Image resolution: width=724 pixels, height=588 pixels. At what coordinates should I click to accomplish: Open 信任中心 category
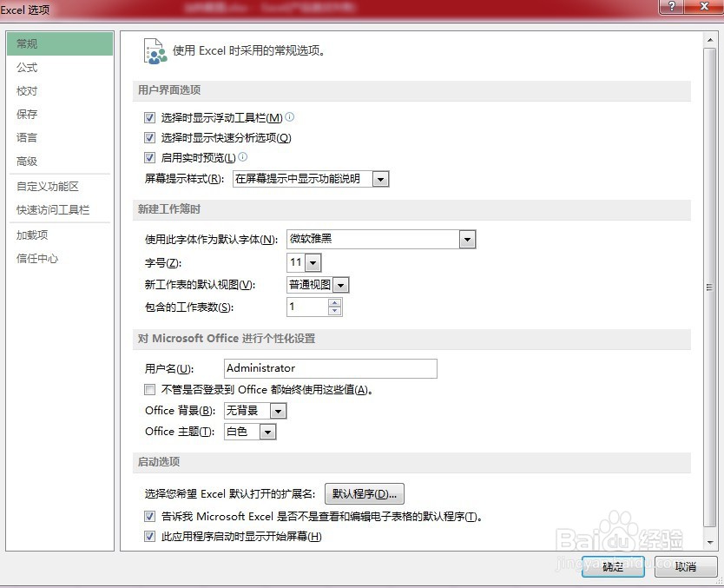60,259
